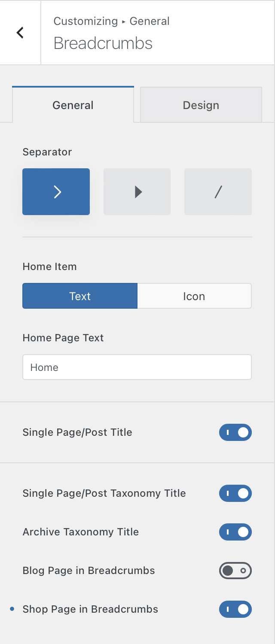Select the chevron separator icon
275x644 pixels.
[x=56, y=191]
